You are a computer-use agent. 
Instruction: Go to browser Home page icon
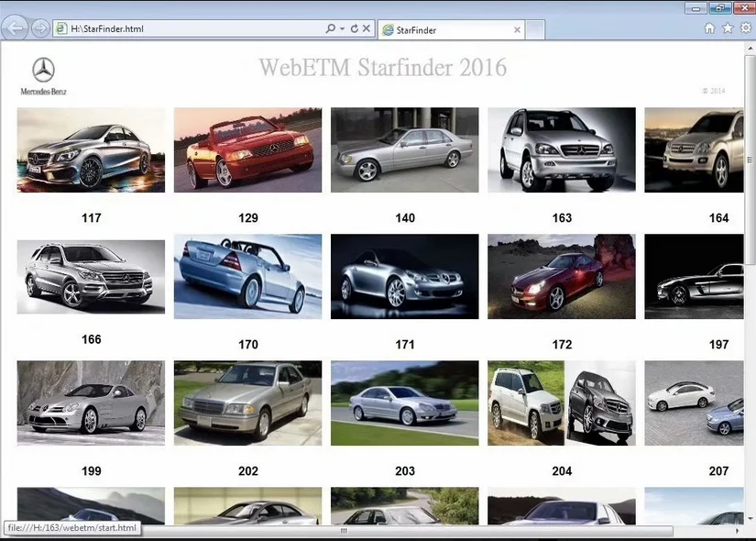709,28
